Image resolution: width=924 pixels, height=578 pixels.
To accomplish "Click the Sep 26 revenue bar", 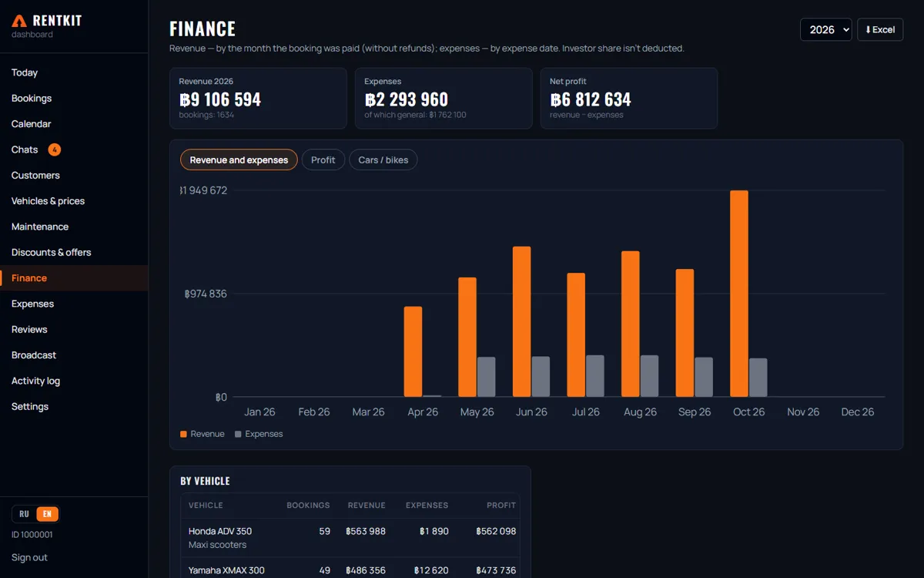I will 685,333.
